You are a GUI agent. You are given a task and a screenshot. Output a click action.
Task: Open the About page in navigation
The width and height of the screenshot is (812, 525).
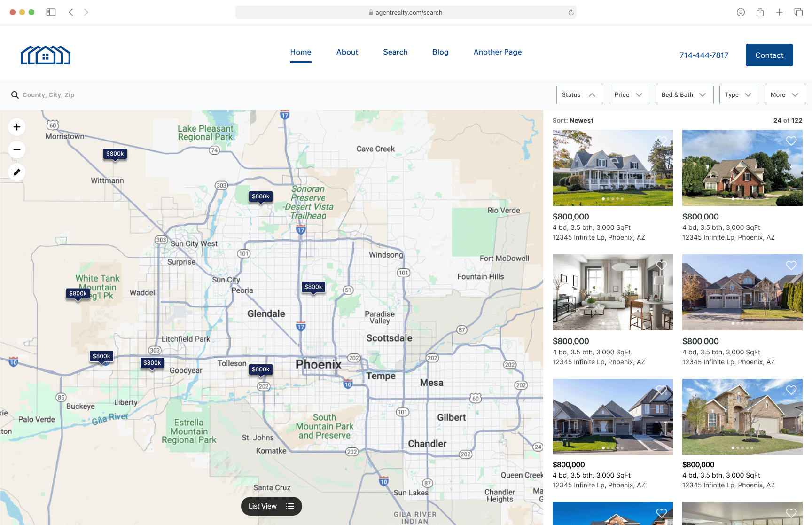[347, 52]
